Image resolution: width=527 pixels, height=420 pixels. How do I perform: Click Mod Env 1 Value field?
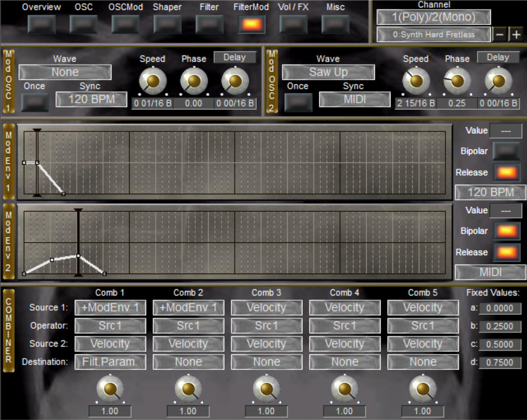click(506, 131)
